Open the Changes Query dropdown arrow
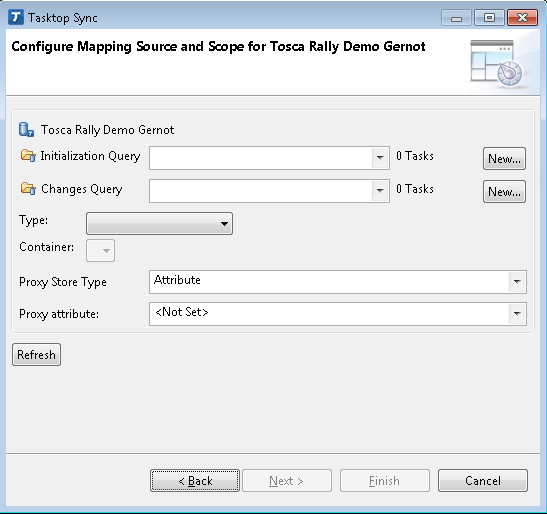 click(x=380, y=191)
